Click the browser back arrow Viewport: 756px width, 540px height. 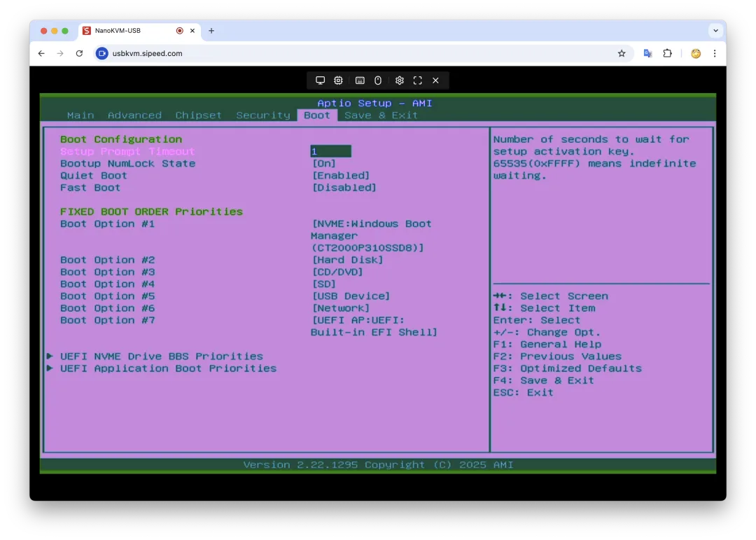[41, 53]
